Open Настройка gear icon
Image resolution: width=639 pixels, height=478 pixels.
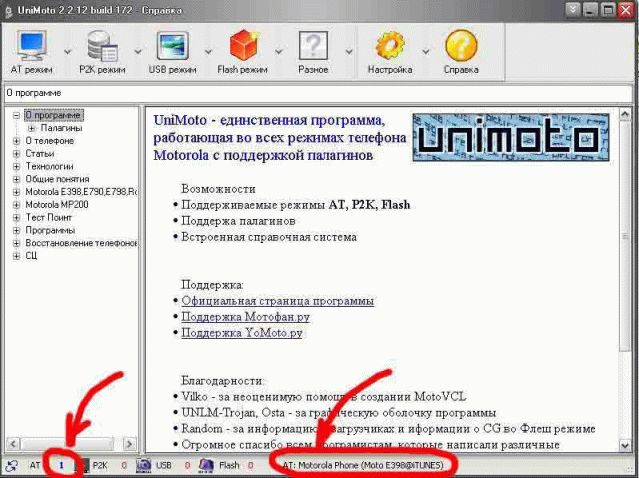[x=390, y=45]
